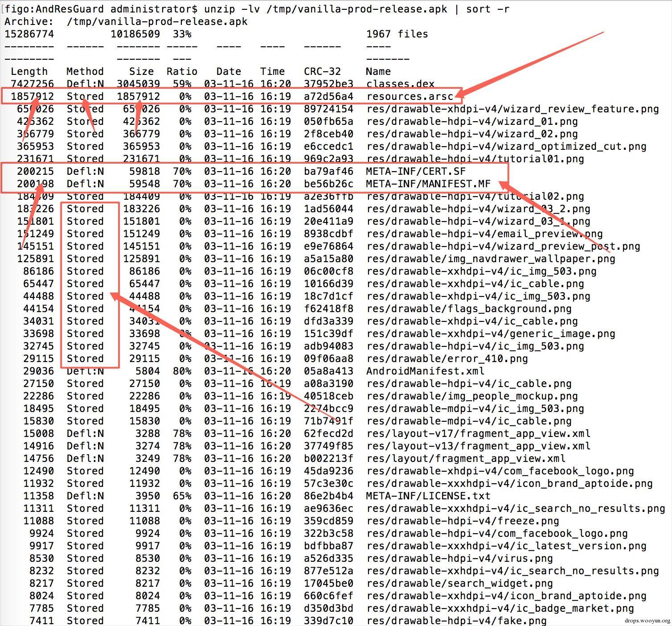The width and height of the screenshot is (672, 626).
Task: Select the "generic_image.png" file path
Action: [x=491, y=334]
